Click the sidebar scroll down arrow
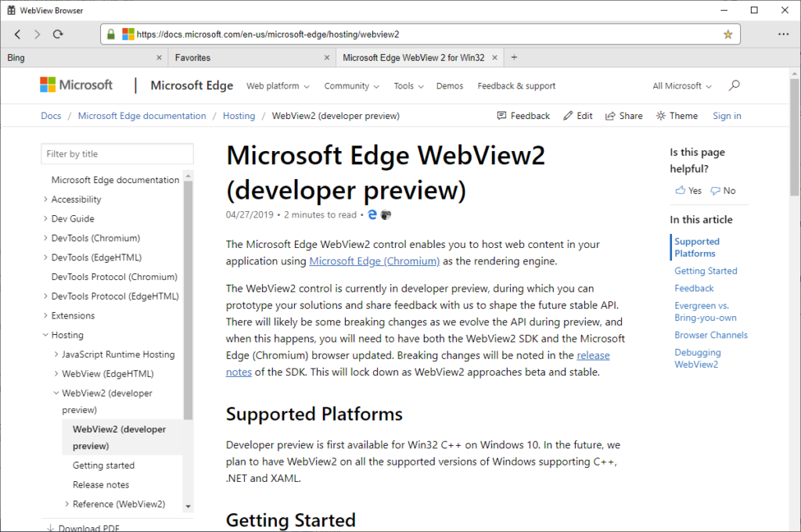This screenshot has height=532, width=801. pos(188,506)
